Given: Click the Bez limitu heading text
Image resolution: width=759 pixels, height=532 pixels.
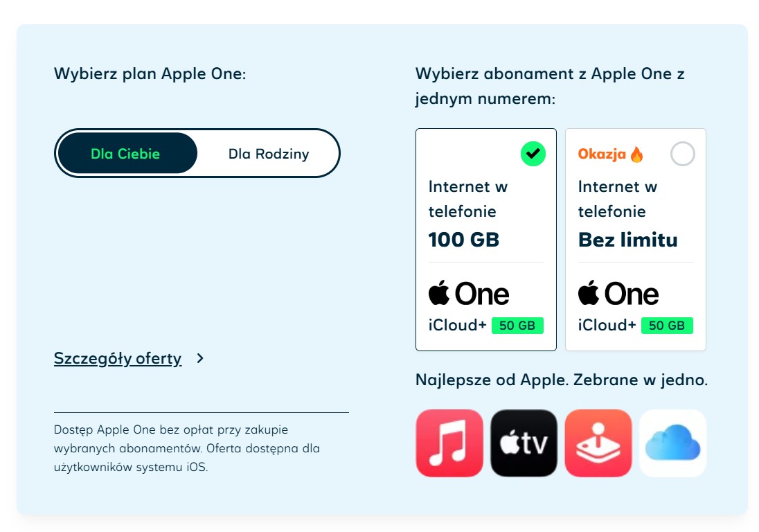Looking at the screenshot, I should tap(627, 240).
